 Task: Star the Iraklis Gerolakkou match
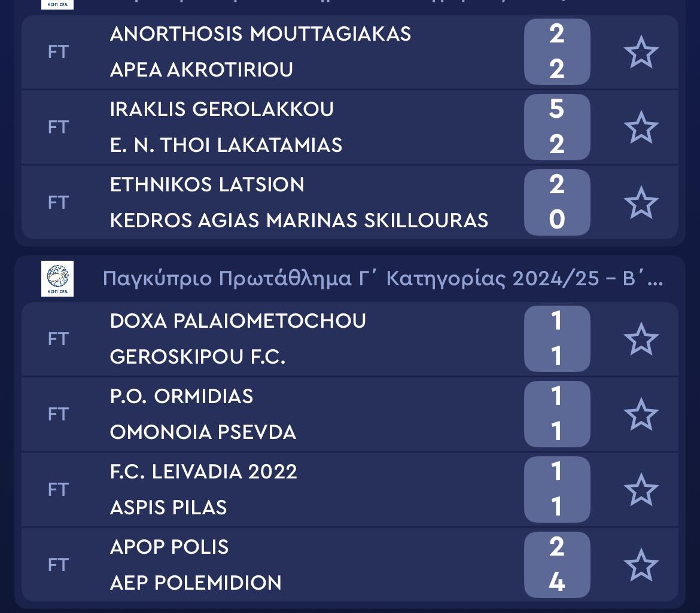(x=641, y=127)
